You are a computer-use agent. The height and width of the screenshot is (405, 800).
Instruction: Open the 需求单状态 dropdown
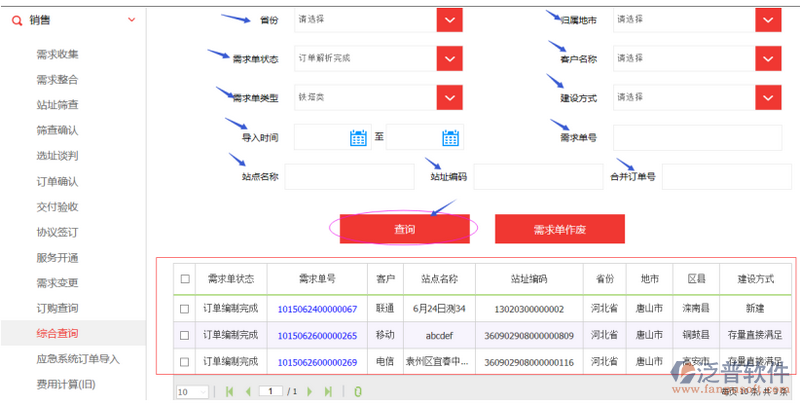451,59
